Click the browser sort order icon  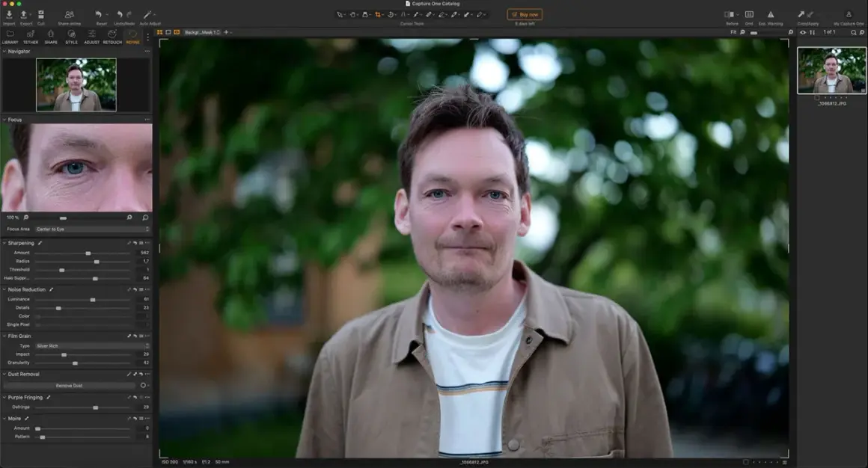pyautogui.click(x=812, y=33)
